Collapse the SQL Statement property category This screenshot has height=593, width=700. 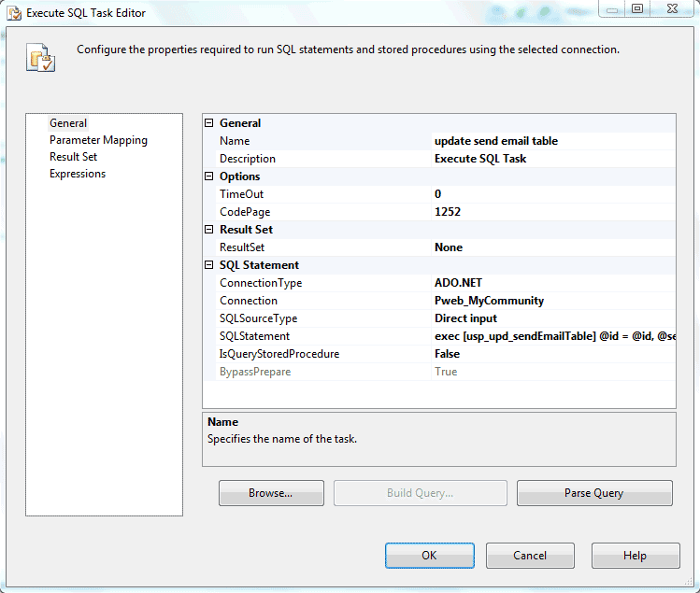coord(209,265)
